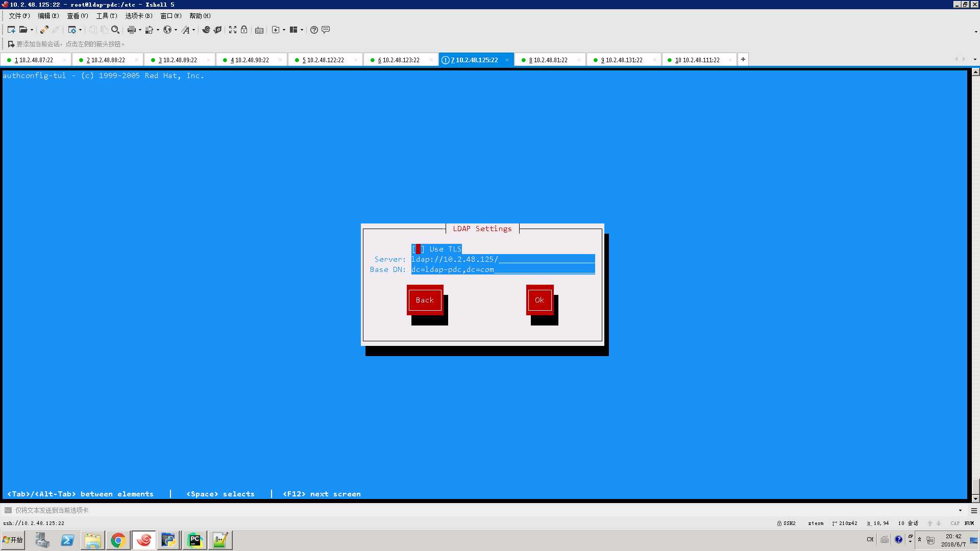Expand the file transfer dropdown arrow
This screenshot has width=980, height=551.
pyautogui.click(x=158, y=30)
